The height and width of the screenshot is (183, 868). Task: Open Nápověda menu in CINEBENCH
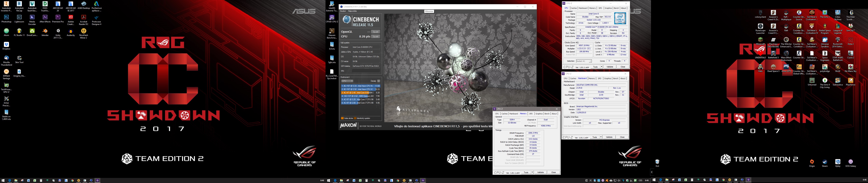click(352, 11)
